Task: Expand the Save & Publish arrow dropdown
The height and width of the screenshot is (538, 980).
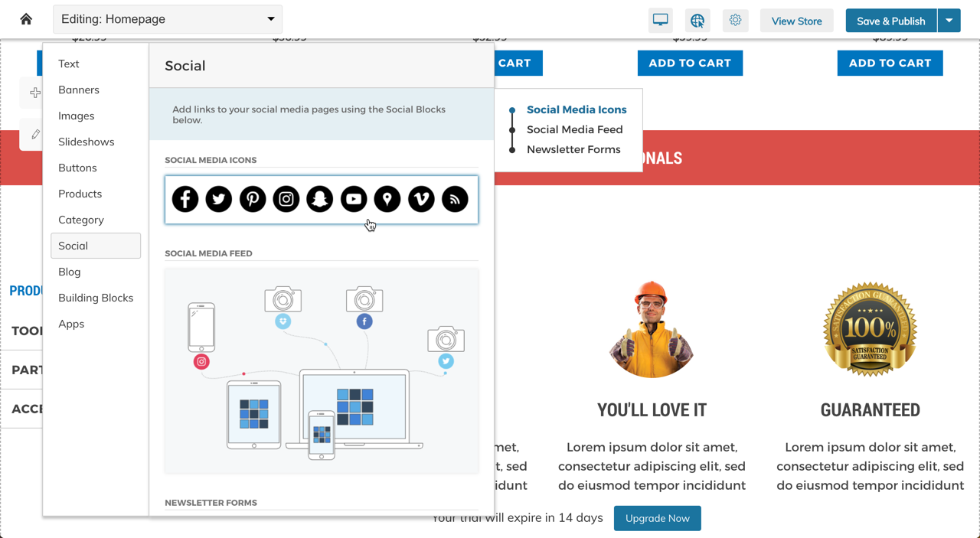Action: click(949, 21)
